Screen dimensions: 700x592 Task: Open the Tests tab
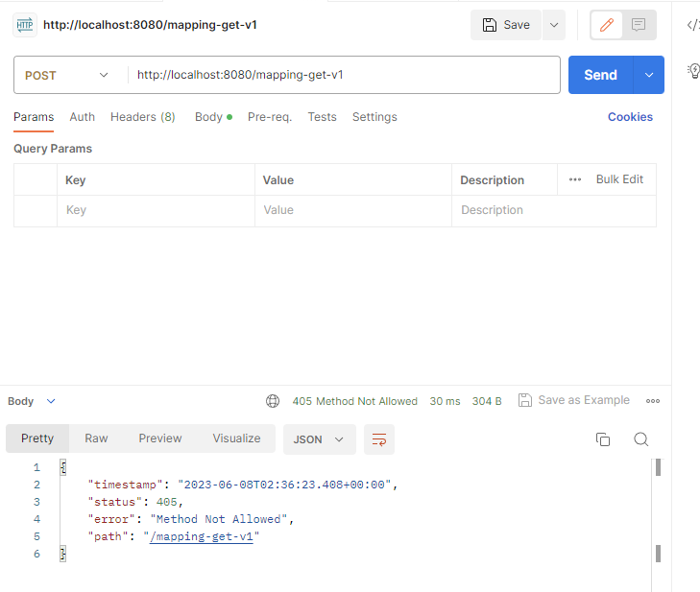pos(322,117)
